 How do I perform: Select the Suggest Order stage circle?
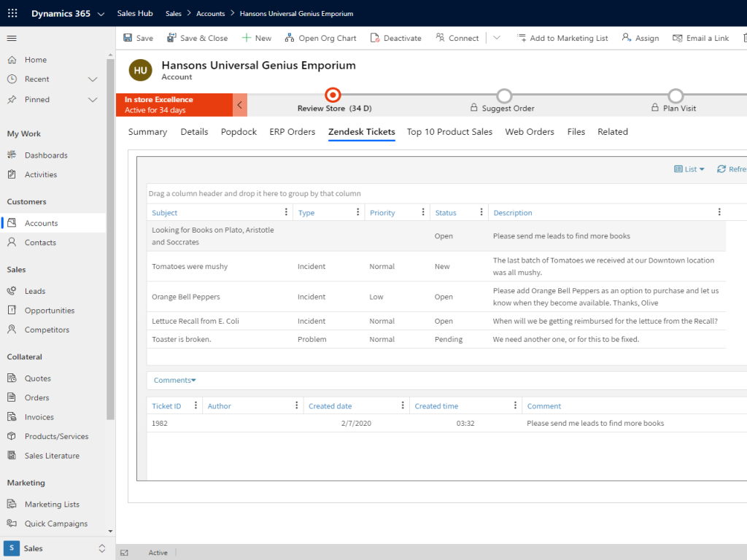click(504, 96)
